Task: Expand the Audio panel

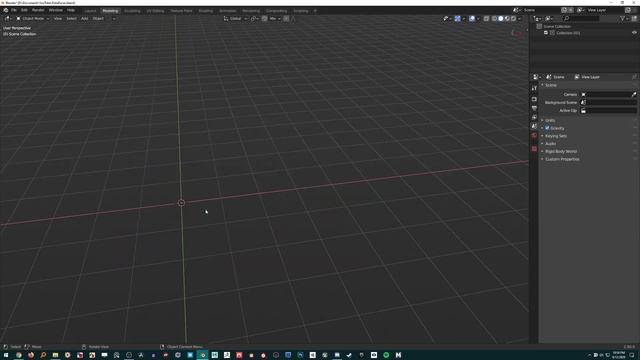Action: pos(550,144)
